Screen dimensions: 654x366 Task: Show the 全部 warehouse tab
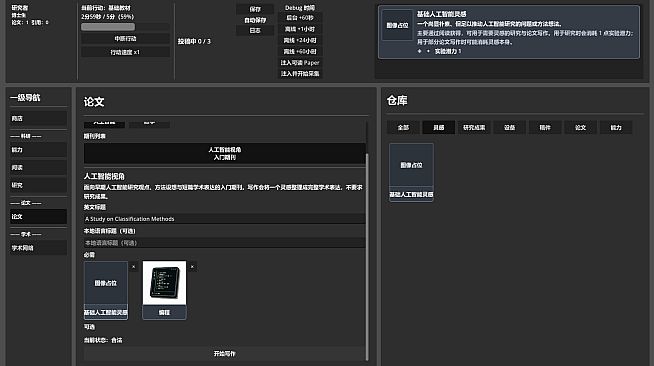[403, 128]
